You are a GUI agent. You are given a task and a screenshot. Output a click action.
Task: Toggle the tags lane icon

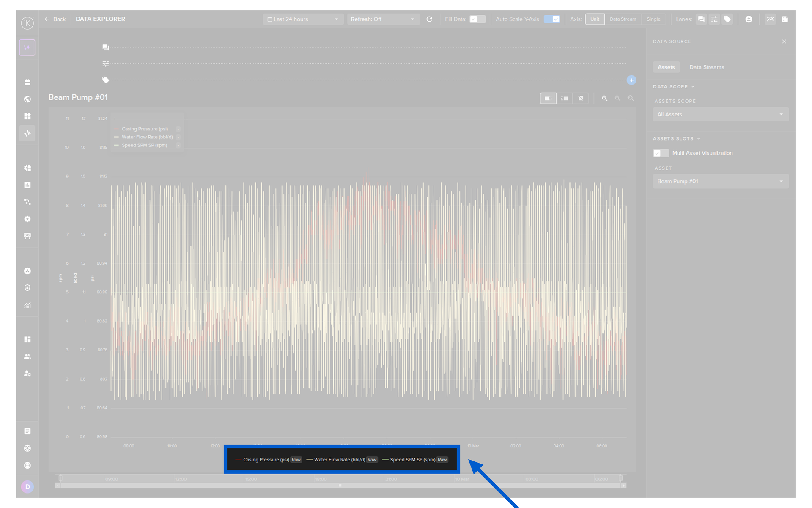point(727,19)
